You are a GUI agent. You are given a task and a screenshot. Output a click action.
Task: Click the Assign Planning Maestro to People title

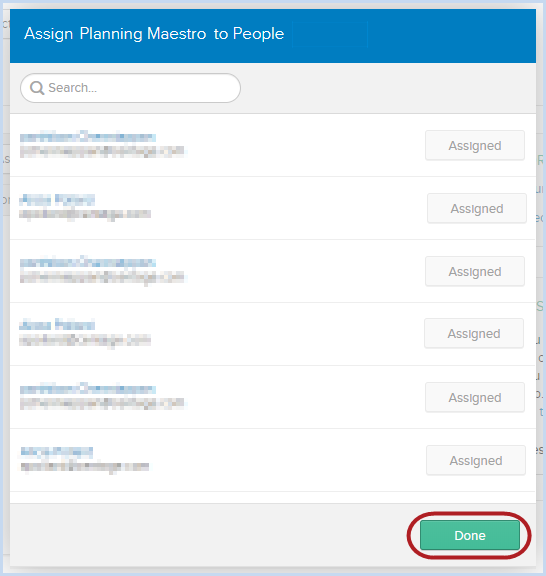point(154,34)
